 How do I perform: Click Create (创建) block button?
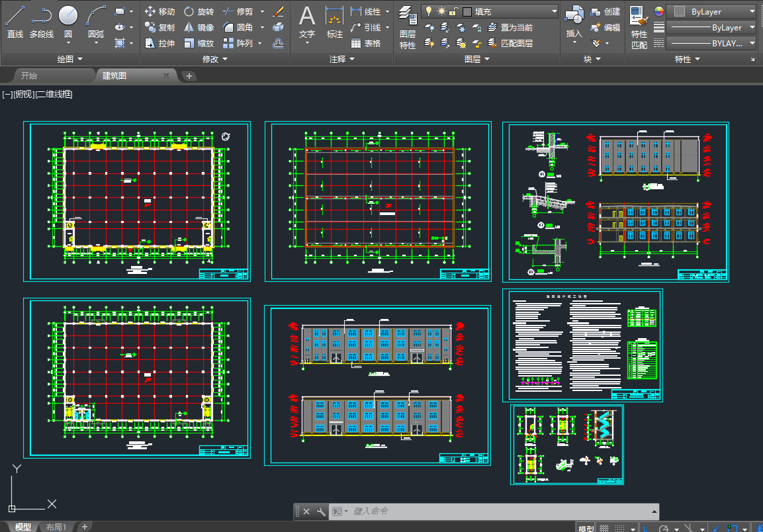click(x=605, y=11)
